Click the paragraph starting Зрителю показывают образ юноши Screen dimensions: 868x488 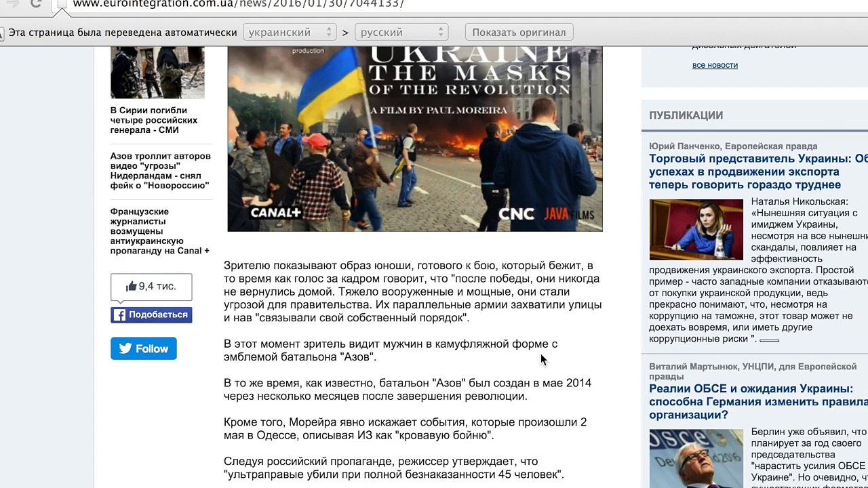click(412, 291)
